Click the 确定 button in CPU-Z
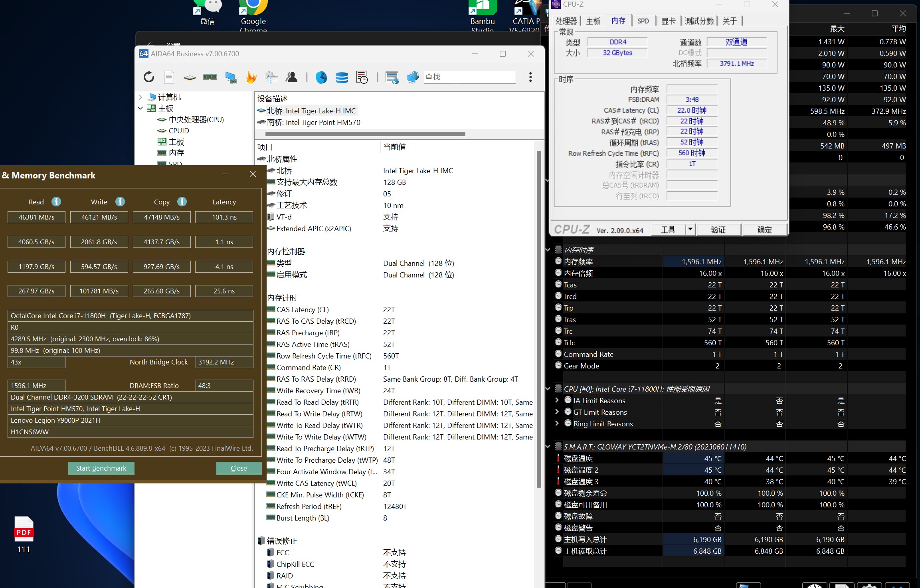The image size is (920, 588). (x=765, y=230)
